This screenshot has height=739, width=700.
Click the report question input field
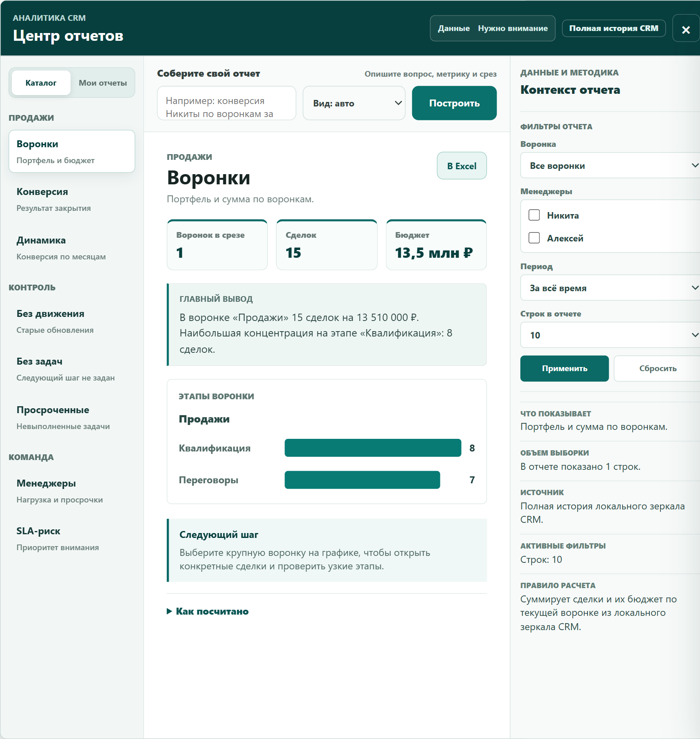click(x=227, y=103)
